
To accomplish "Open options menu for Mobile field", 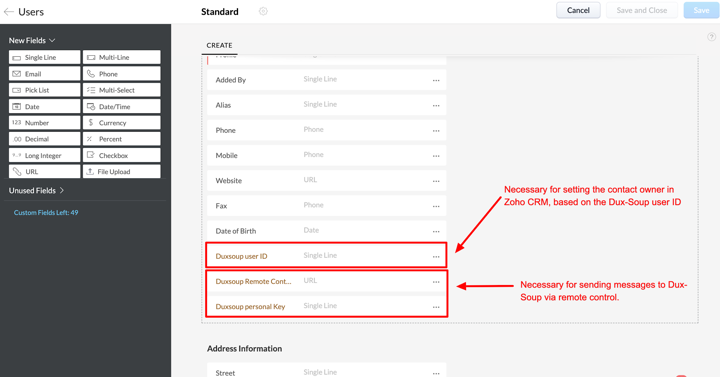I will [436, 156].
